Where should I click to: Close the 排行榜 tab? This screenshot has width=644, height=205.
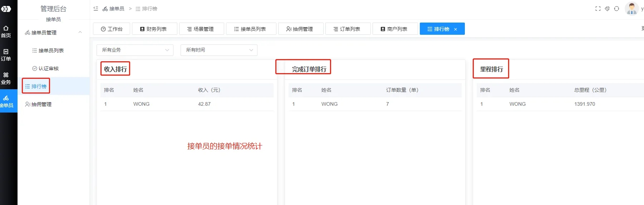456,29
